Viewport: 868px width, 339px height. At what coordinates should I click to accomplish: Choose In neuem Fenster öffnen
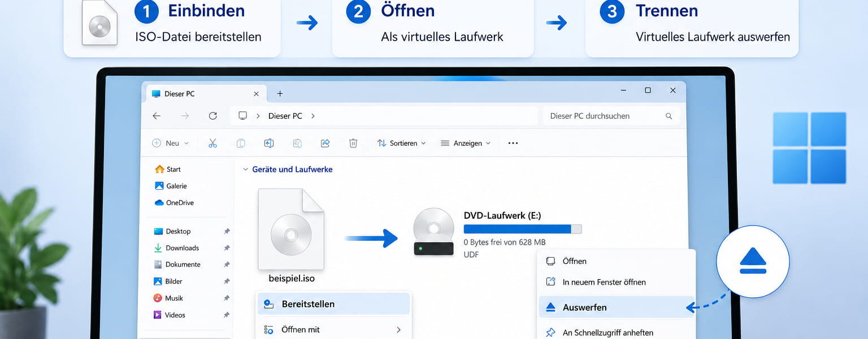(616, 282)
